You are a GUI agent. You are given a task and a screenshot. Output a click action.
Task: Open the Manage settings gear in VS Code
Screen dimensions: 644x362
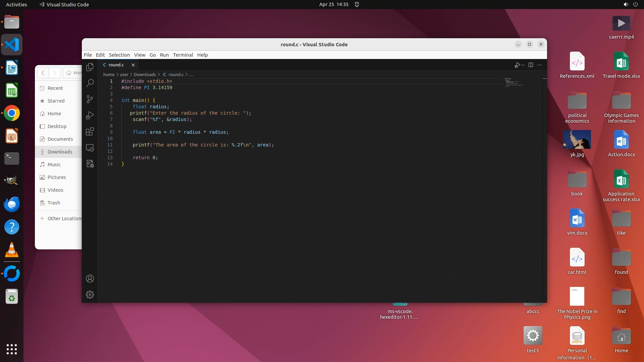[90, 295]
